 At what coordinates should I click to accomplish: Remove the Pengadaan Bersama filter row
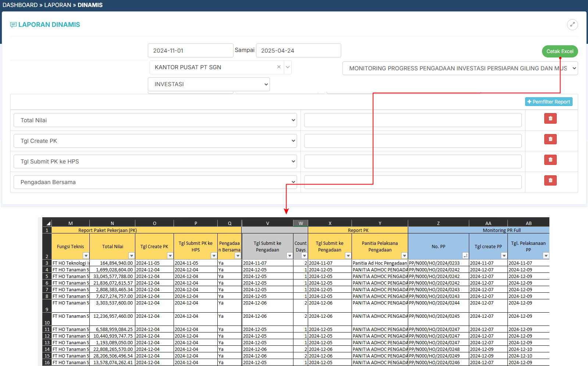coord(550,180)
